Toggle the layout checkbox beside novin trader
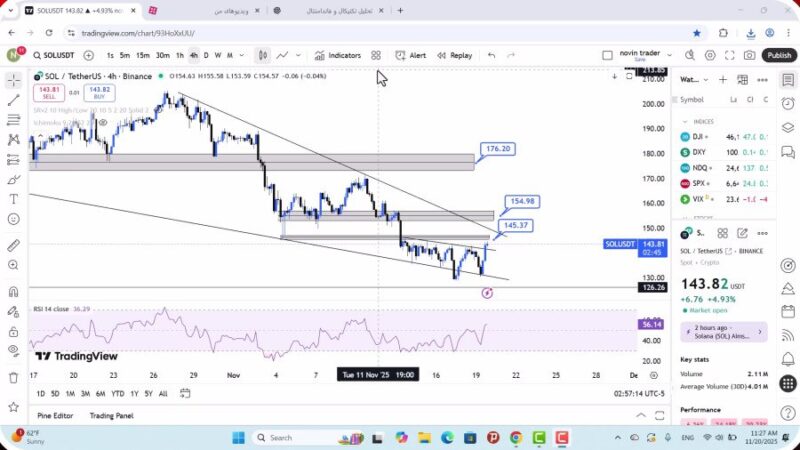This screenshot has width=800, height=450. (x=608, y=56)
